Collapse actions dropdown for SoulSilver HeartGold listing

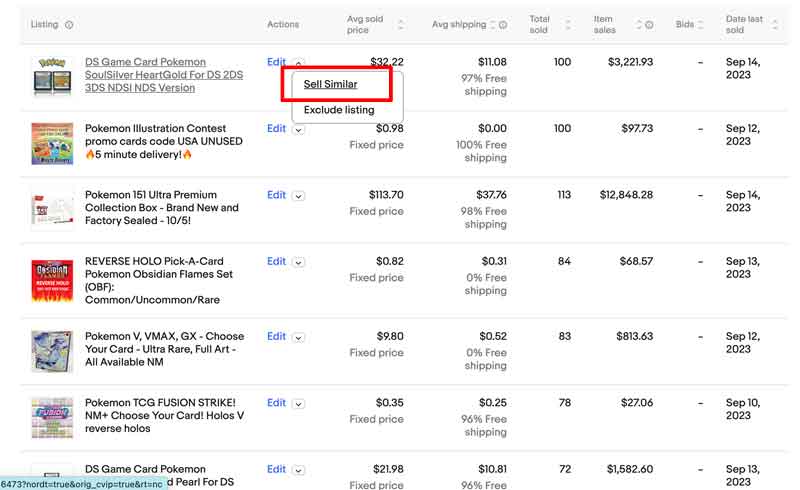click(298, 63)
